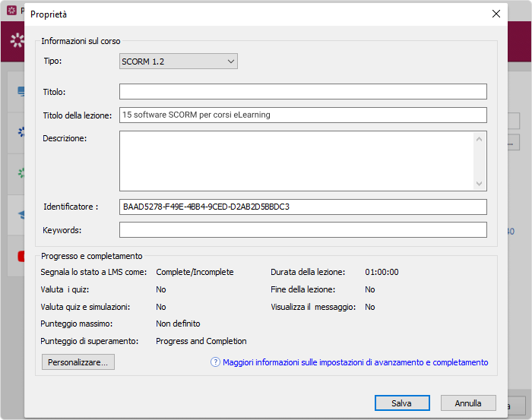Screen dimensions: 532x420
Task: Click the red icon in the sidebar
Action: (x=21, y=256)
